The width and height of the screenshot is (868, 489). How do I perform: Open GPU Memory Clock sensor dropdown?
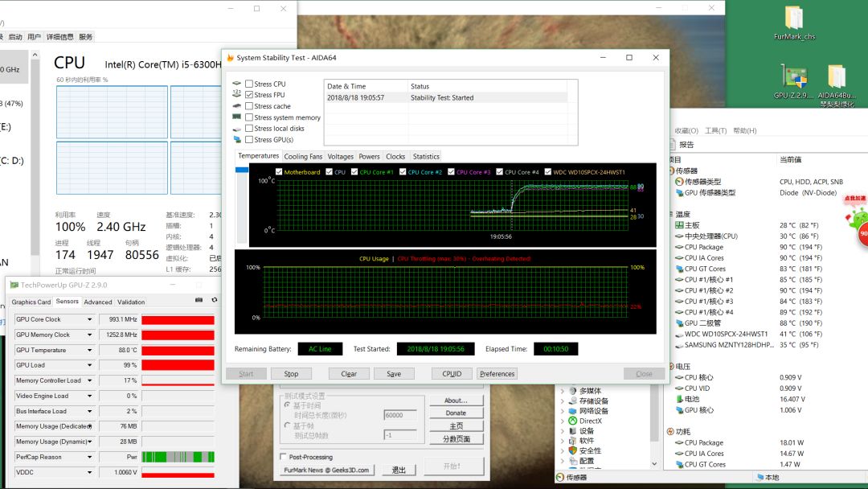(x=89, y=335)
